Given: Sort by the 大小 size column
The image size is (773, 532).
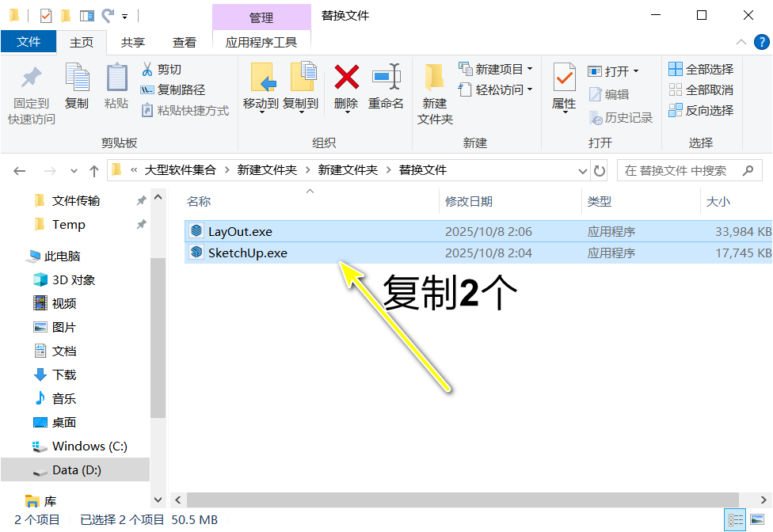Looking at the screenshot, I should [718, 201].
